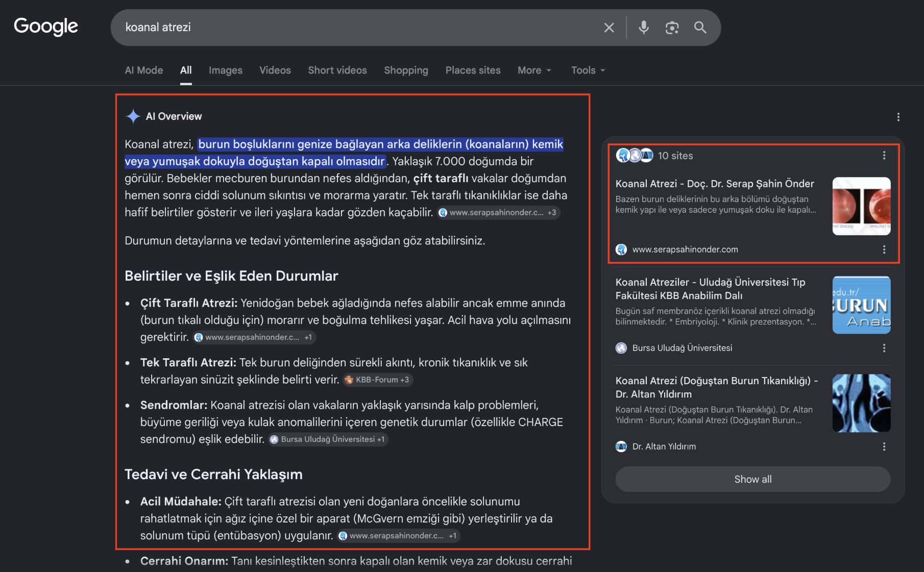
Task: Open three-dot menu for Dr. Altan Yıldırım source
Action: coord(884,446)
